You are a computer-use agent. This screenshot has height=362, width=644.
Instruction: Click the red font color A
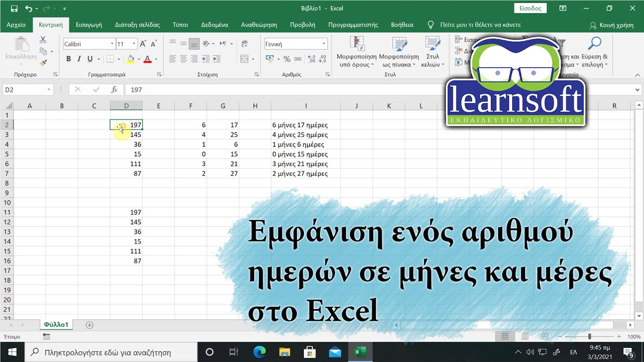click(x=147, y=59)
